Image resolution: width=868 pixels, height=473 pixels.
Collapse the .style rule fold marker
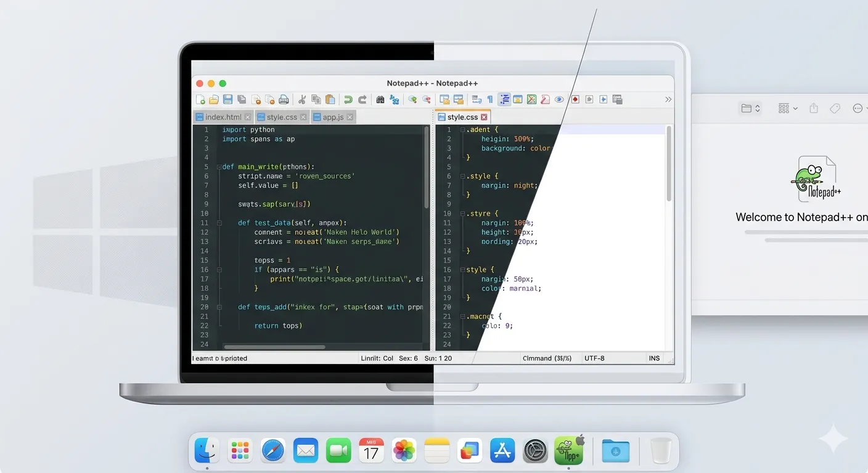(x=462, y=176)
